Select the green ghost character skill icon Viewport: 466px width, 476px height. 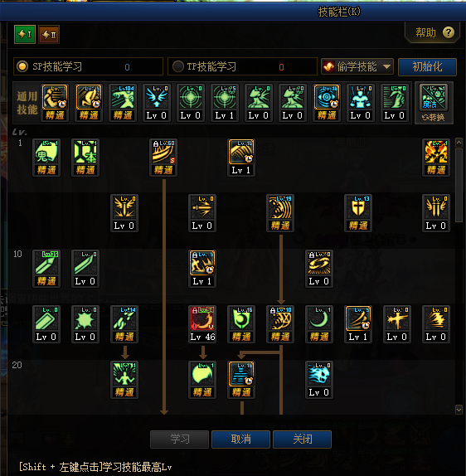(46, 152)
